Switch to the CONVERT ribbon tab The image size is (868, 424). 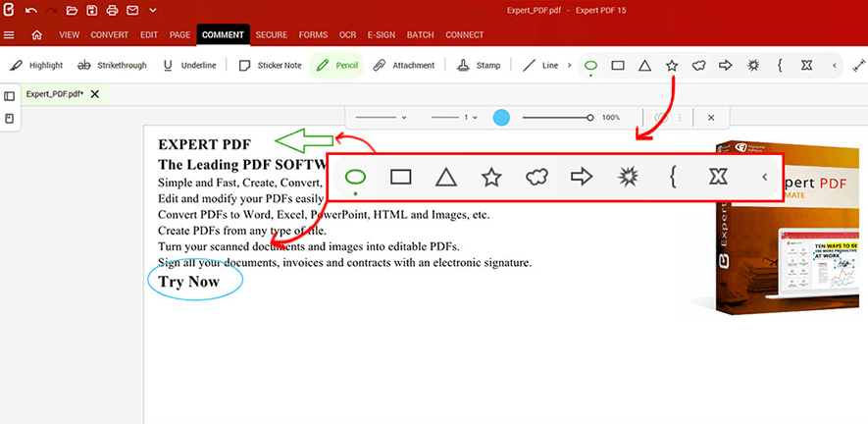[110, 35]
